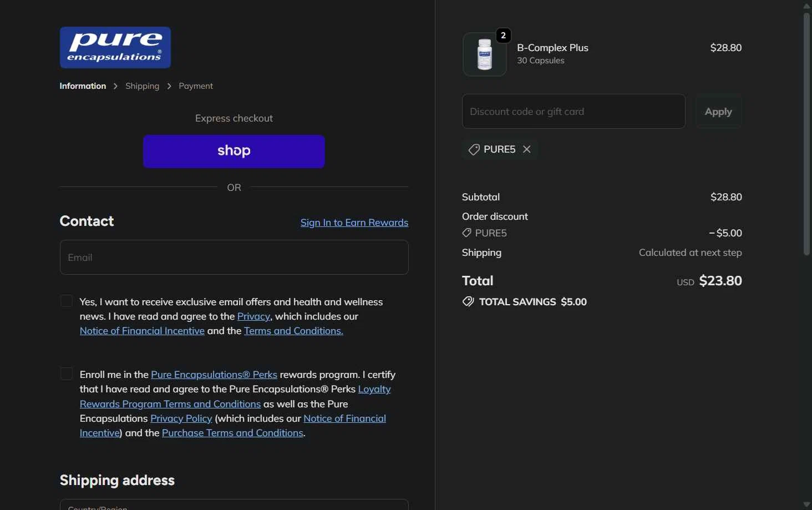Open Terms and Conditions link in email consent
This screenshot has height=510, width=812.
tap(293, 331)
